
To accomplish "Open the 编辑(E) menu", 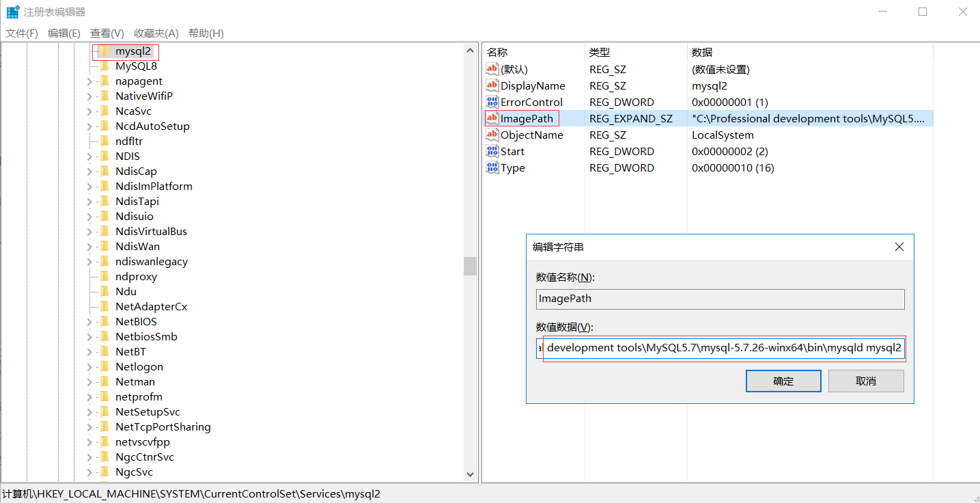I will pos(64,33).
